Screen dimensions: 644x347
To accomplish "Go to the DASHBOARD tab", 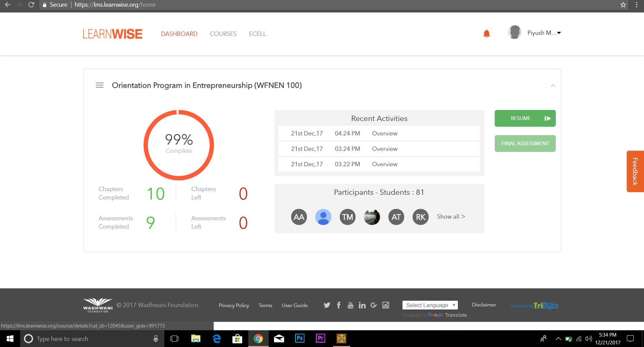I will coord(179,34).
